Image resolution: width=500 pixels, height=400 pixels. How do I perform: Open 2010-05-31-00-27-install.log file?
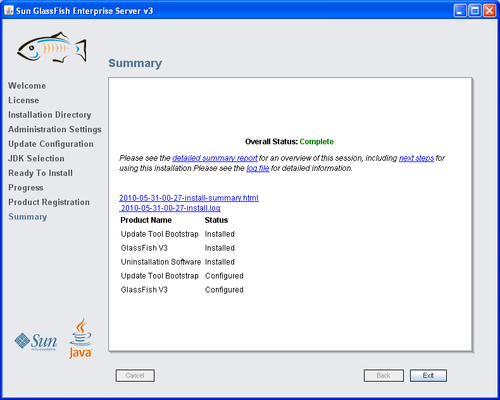click(x=170, y=208)
